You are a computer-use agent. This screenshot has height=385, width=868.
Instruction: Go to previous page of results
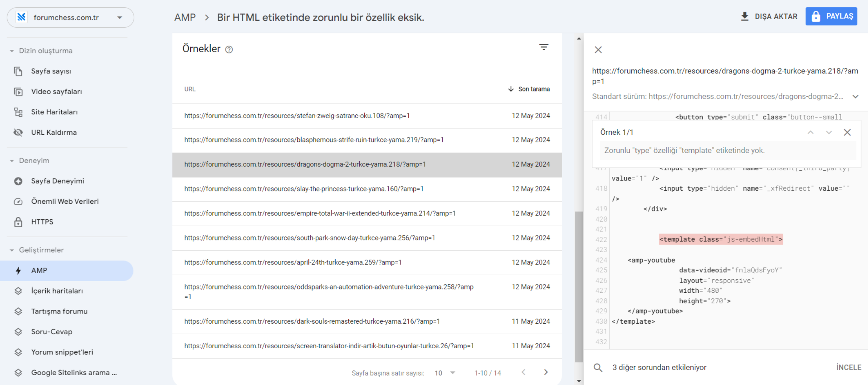point(523,372)
